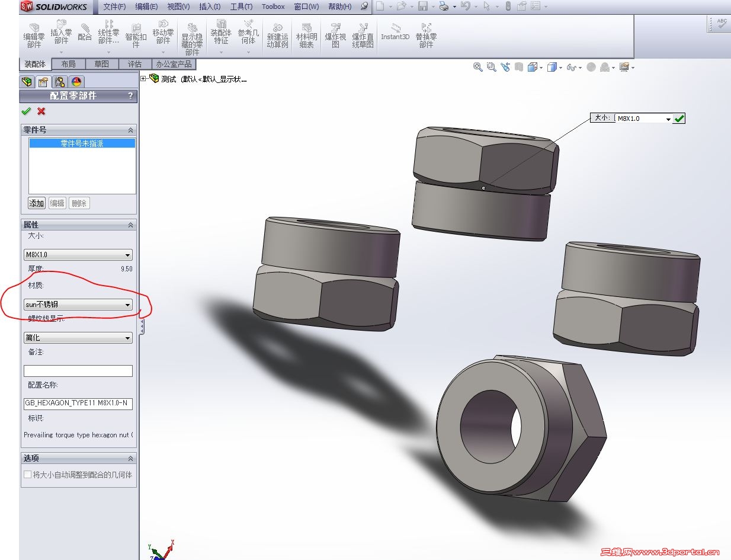Click the Undo arrow icon
This screenshot has width=731, height=560.
click(465, 7)
